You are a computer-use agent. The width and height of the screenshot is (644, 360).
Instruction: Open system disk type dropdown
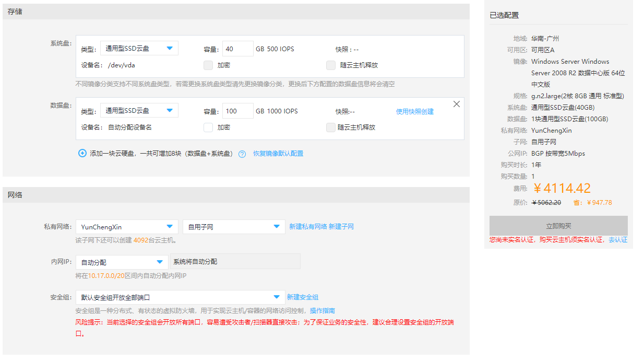coord(139,49)
